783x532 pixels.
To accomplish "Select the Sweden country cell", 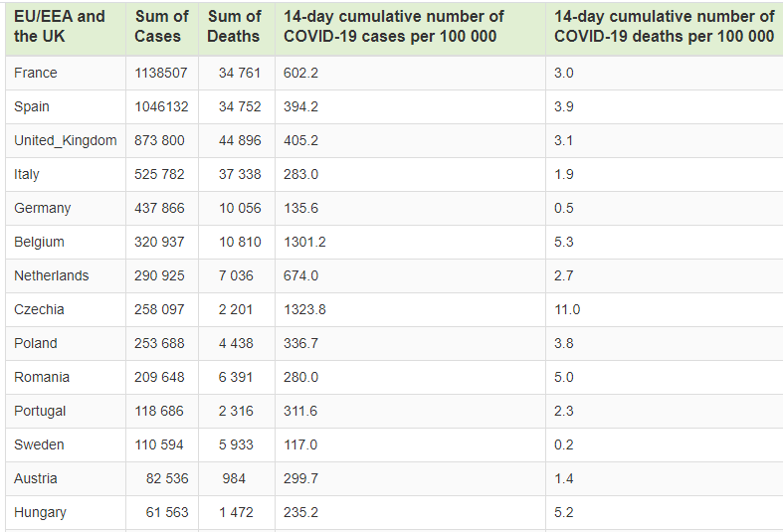I will [x=66, y=444].
